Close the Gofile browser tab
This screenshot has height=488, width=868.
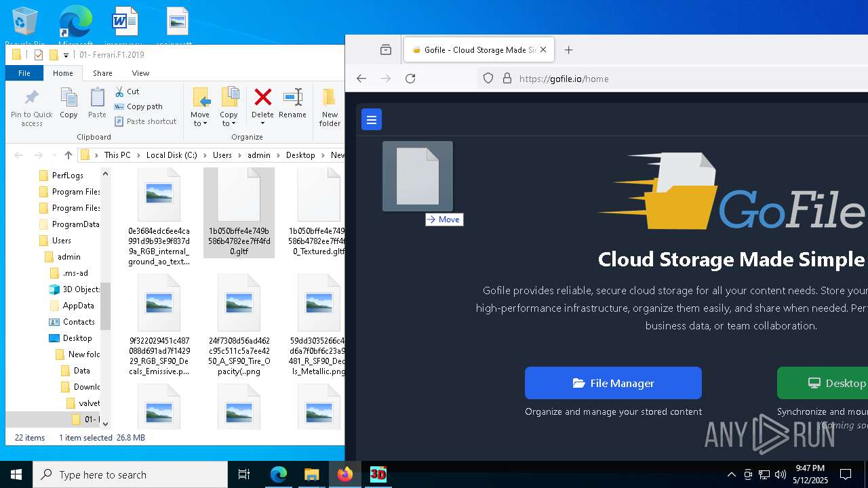click(x=544, y=49)
